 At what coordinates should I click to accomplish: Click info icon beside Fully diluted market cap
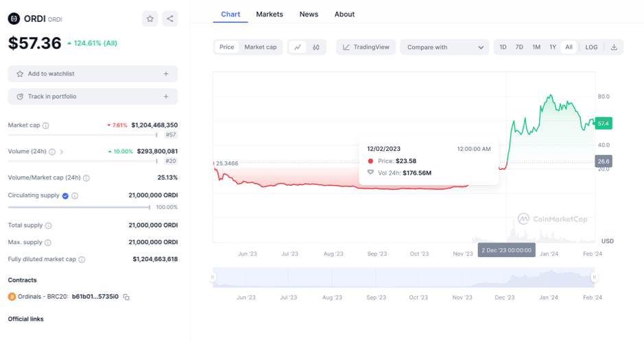82,260
